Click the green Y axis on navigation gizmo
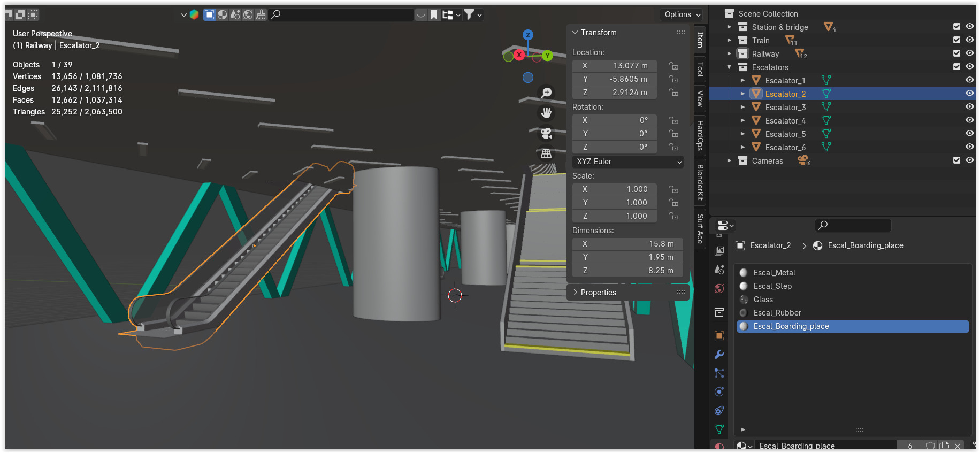Screen dimensions: 980x453 coord(547,55)
